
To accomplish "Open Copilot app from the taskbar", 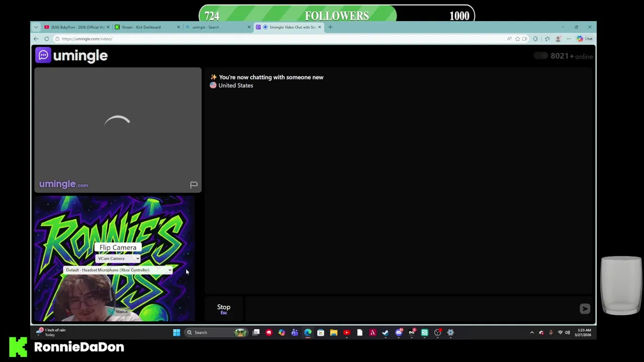I will pos(282,332).
